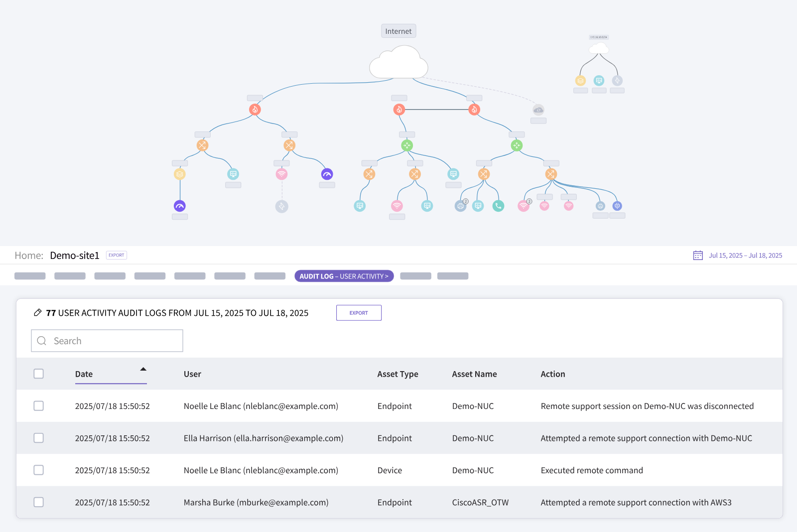Toggle the select-all checkbox in table header
This screenshot has height=532, width=797.
pyautogui.click(x=38, y=374)
